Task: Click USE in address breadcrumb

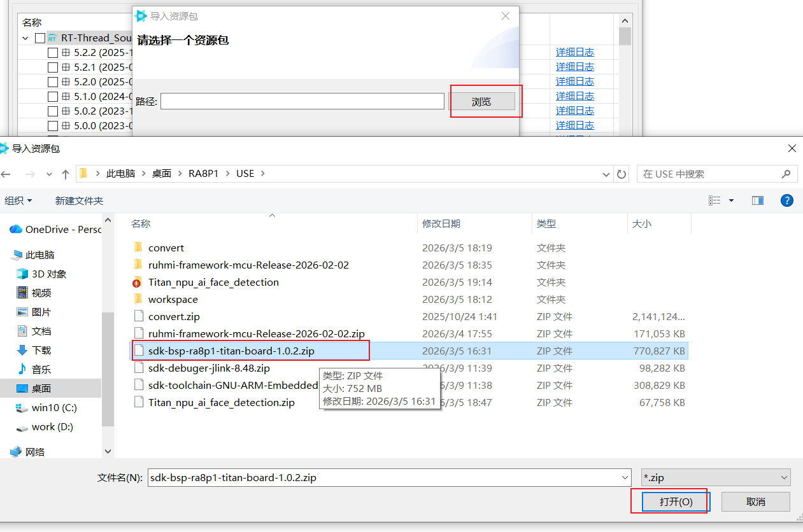Action: (x=245, y=174)
